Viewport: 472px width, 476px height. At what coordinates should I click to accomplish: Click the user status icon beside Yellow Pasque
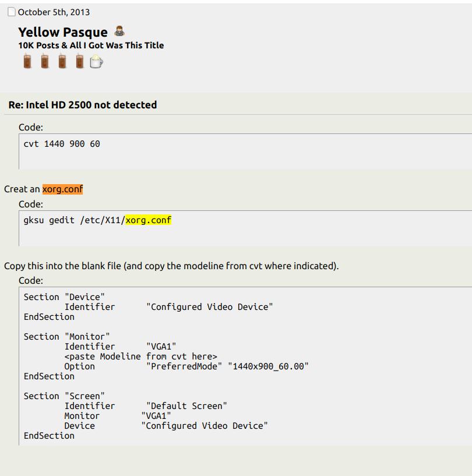click(119, 31)
